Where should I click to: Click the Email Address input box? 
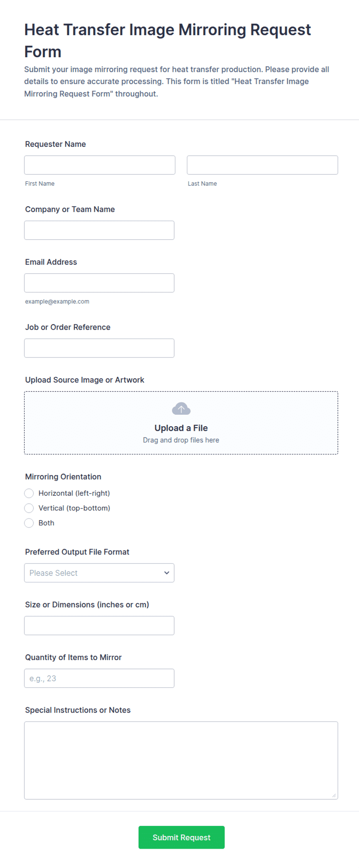pyautogui.click(x=99, y=283)
